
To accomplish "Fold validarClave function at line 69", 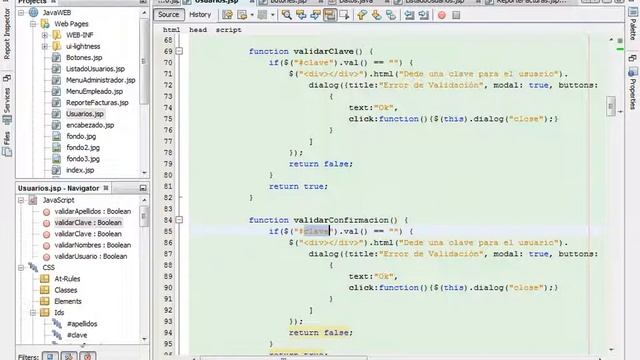I will point(179,51).
